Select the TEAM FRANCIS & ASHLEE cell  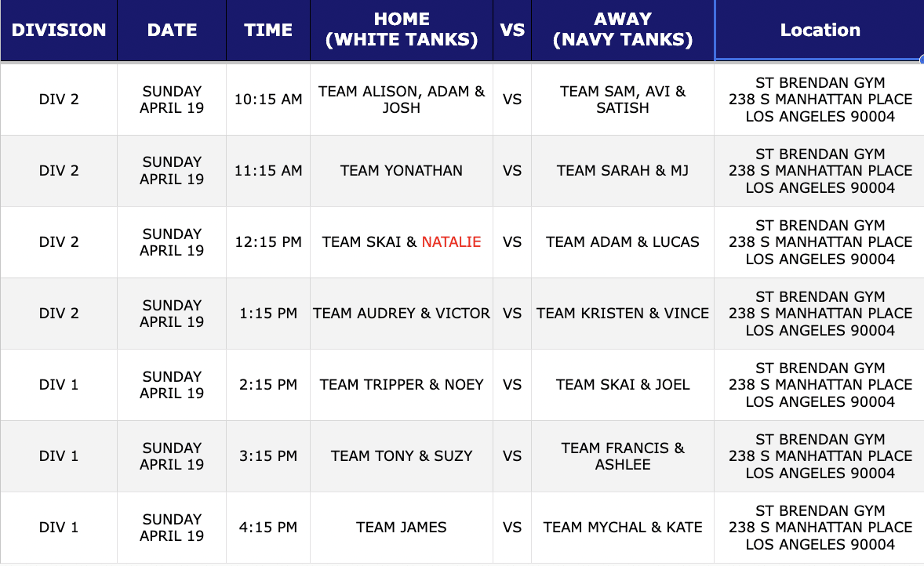tap(623, 456)
